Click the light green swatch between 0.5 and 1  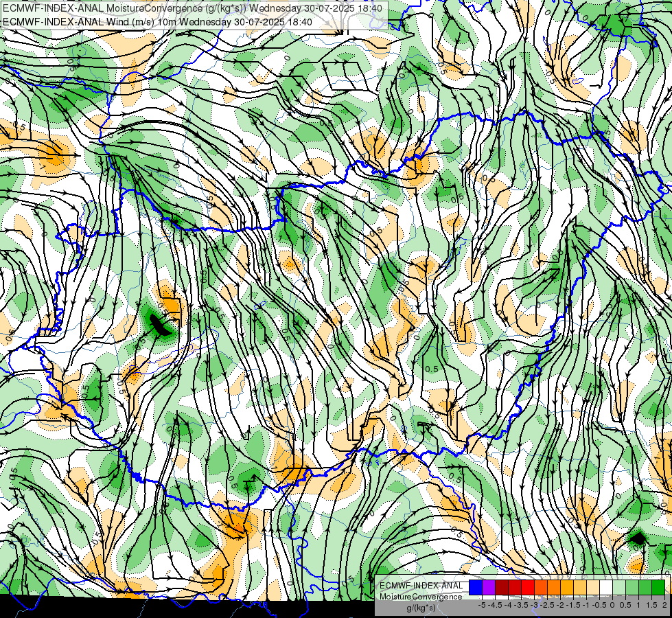tap(632, 588)
